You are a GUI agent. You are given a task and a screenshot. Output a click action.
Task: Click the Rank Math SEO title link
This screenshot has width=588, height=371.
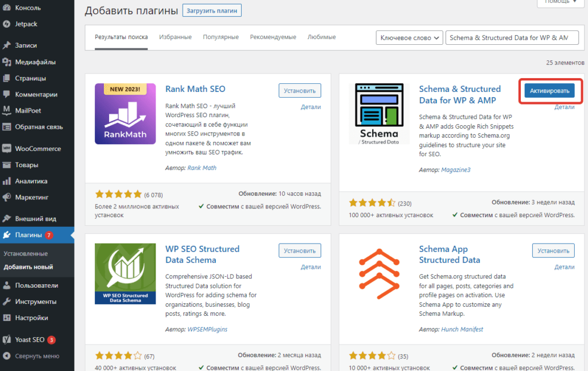tap(195, 89)
